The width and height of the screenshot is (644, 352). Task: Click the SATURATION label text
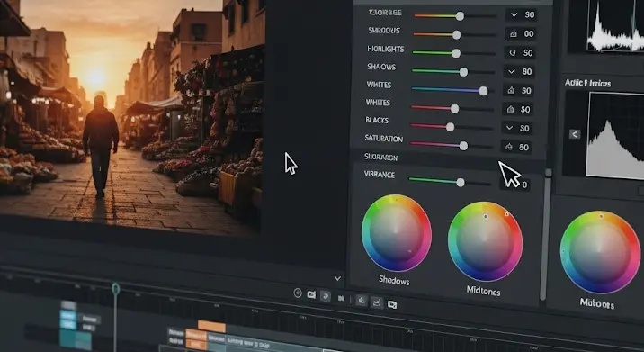point(383,139)
